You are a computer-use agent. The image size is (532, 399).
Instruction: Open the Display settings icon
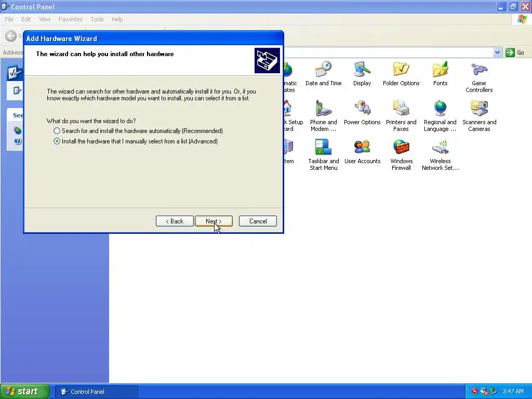(x=362, y=73)
